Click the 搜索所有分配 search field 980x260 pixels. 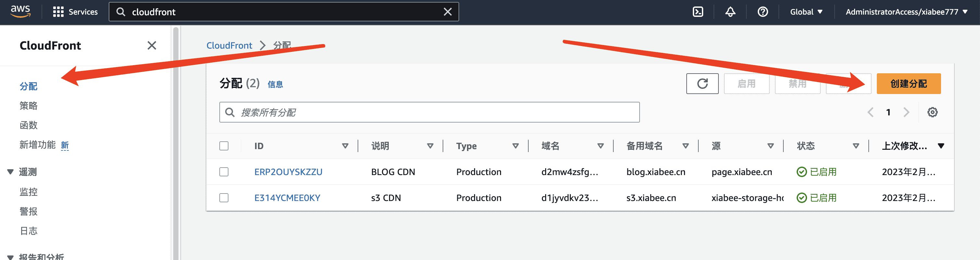click(x=429, y=112)
